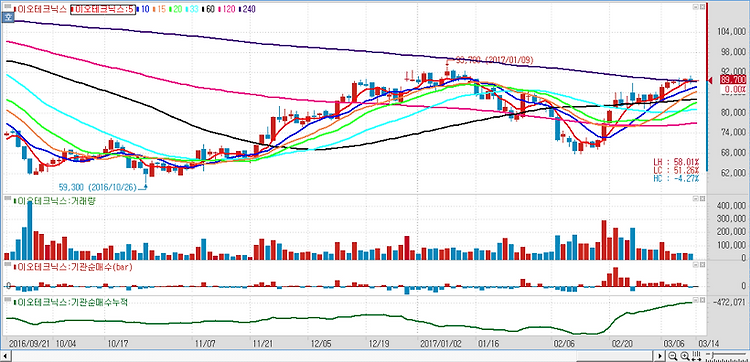This screenshot has width=750, height=362.
Task: Minimize the 기관순매수누적 panel
Action: coord(696,299)
